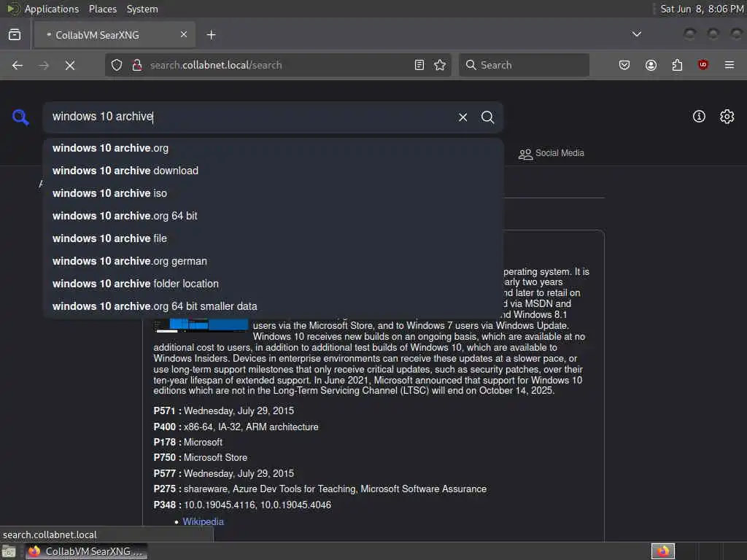
Task: Select suggestion archive.org 64 bit smaller data
Action: 273,306
